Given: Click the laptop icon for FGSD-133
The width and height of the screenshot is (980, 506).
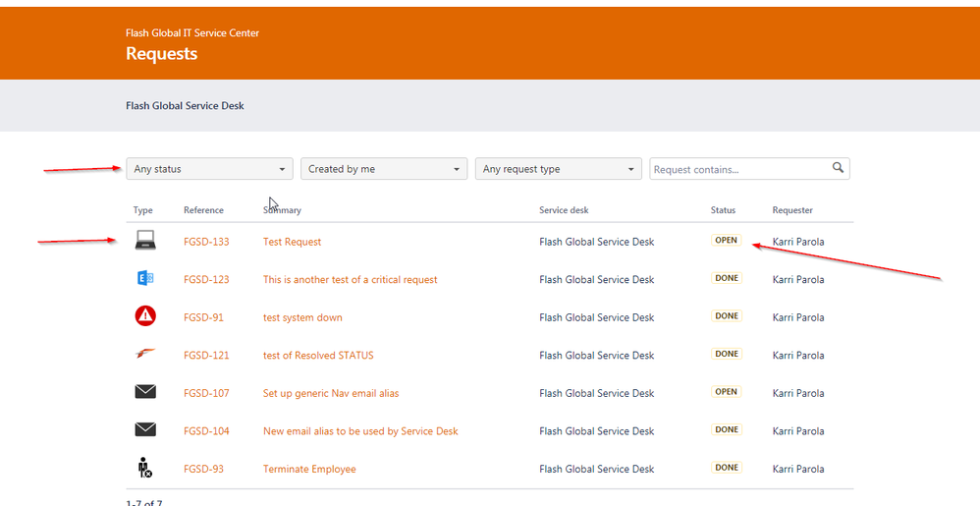Looking at the screenshot, I should 145,240.
